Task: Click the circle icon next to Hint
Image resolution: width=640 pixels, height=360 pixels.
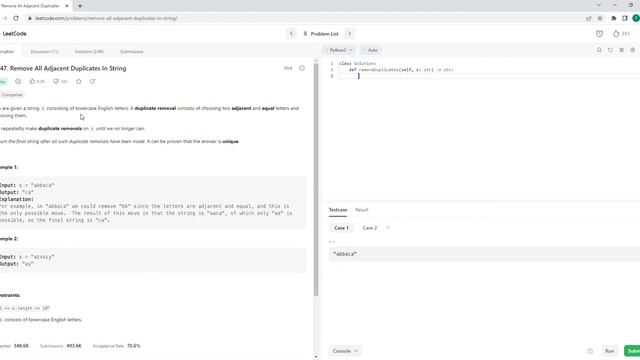Action: (302, 68)
